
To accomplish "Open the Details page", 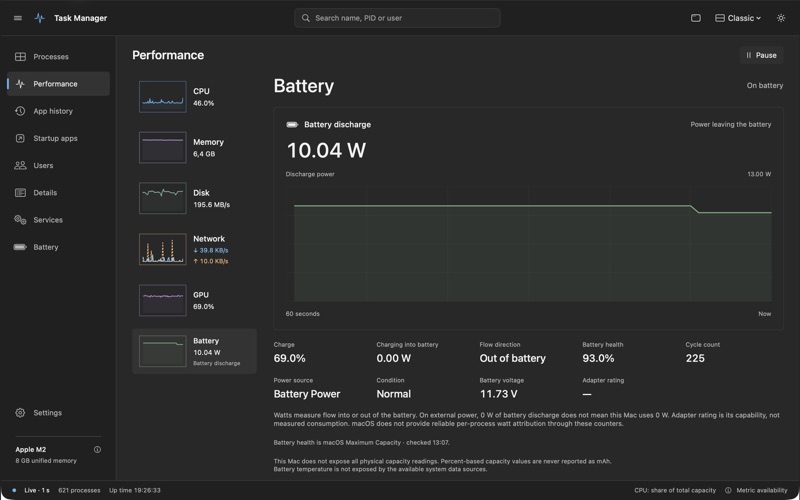I will pyautogui.click(x=58, y=193).
